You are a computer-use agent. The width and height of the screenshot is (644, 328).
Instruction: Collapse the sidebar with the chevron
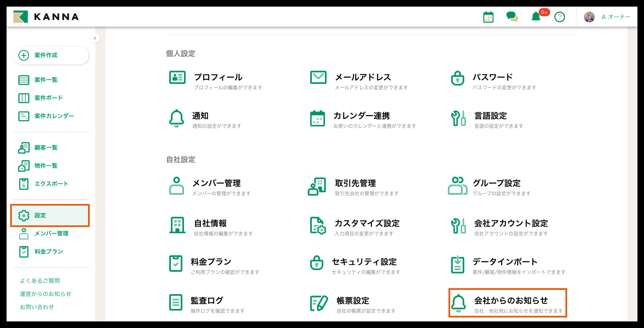click(x=95, y=38)
